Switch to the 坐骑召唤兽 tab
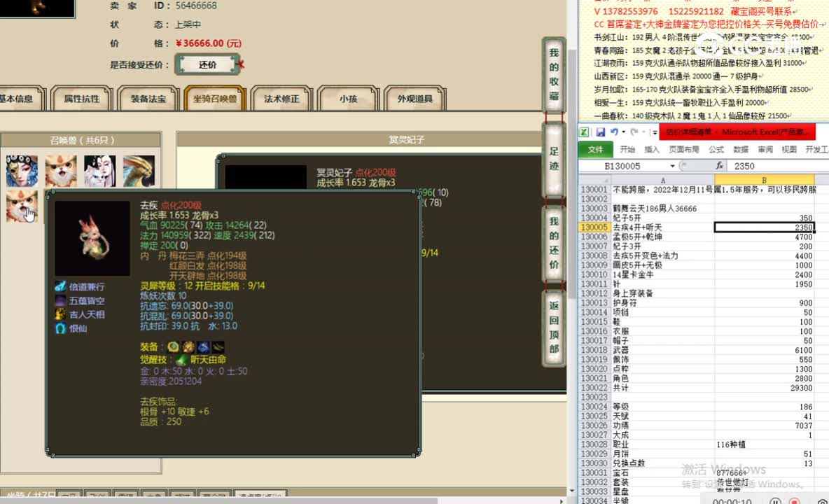Viewport: 829px width, 504px height. (215, 98)
